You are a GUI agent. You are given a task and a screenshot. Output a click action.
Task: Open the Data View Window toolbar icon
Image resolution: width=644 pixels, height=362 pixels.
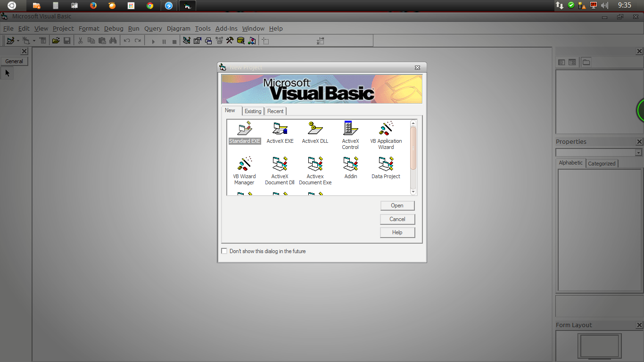click(241, 41)
